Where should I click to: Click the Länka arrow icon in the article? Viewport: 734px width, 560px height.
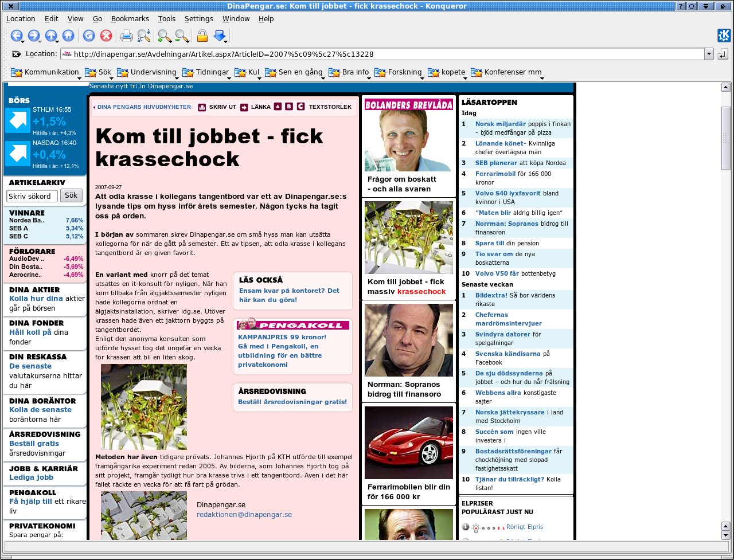pyautogui.click(x=244, y=107)
